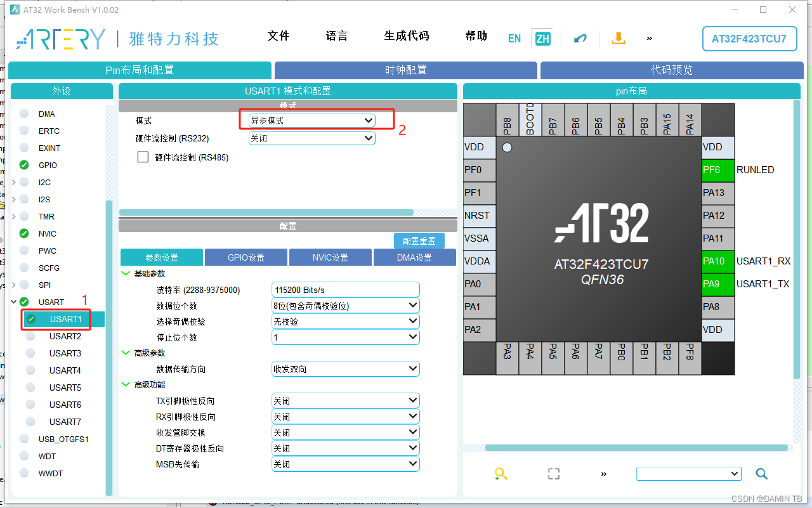Viewport: 812px width, 508px height.
Task: Expand the TMR peripheral node
Action: 14,216
